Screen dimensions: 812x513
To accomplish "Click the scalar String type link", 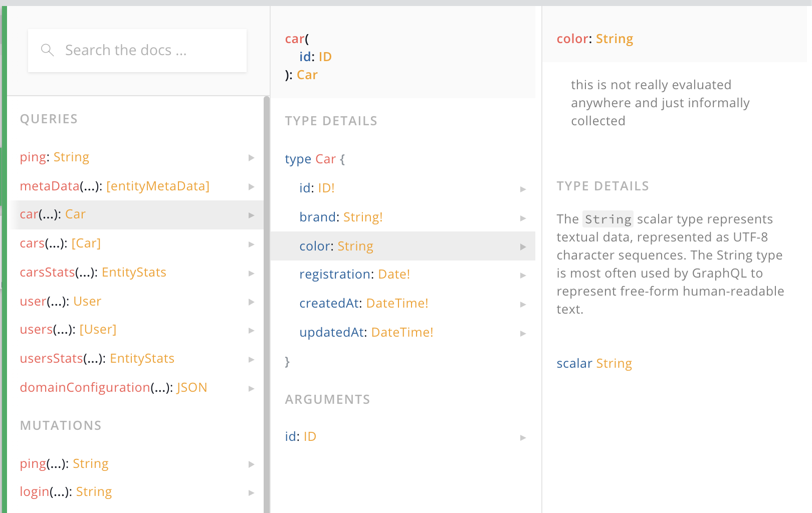I will coord(614,364).
